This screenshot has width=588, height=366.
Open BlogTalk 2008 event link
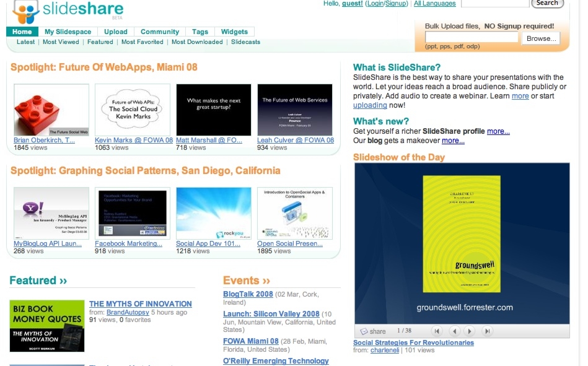[x=248, y=294]
